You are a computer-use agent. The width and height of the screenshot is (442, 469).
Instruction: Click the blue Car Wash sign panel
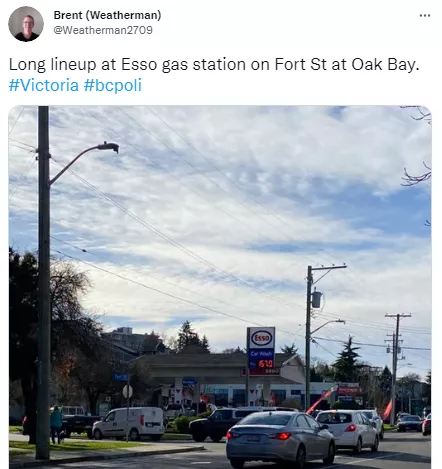[x=261, y=353]
